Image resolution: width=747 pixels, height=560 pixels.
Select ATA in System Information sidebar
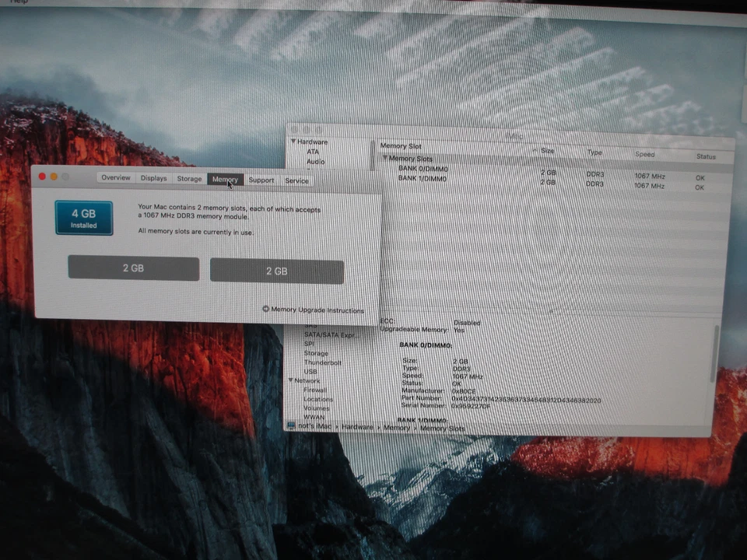(313, 152)
